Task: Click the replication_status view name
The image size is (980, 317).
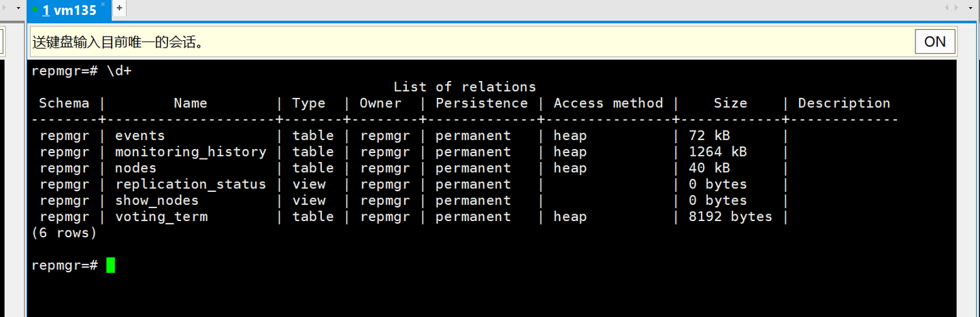Action: coord(190,184)
